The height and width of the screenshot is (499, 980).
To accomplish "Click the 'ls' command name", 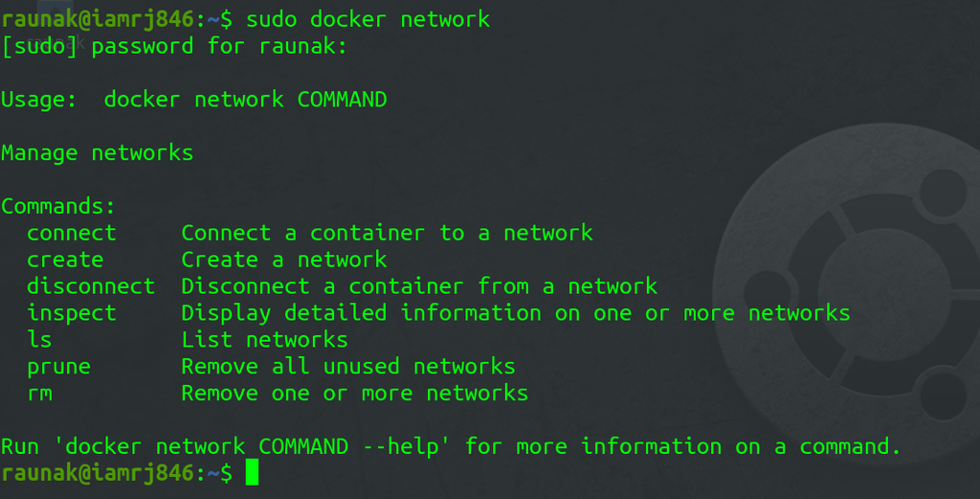I will 39,340.
